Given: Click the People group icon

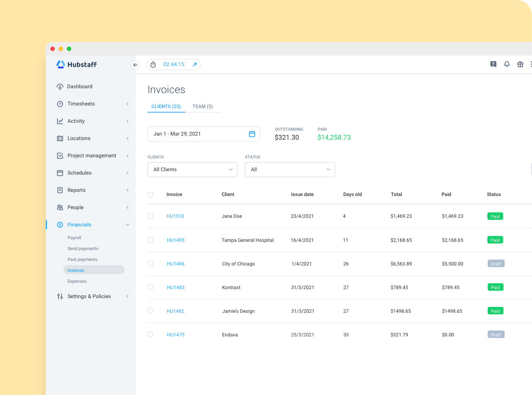Looking at the screenshot, I should coord(60,208).
